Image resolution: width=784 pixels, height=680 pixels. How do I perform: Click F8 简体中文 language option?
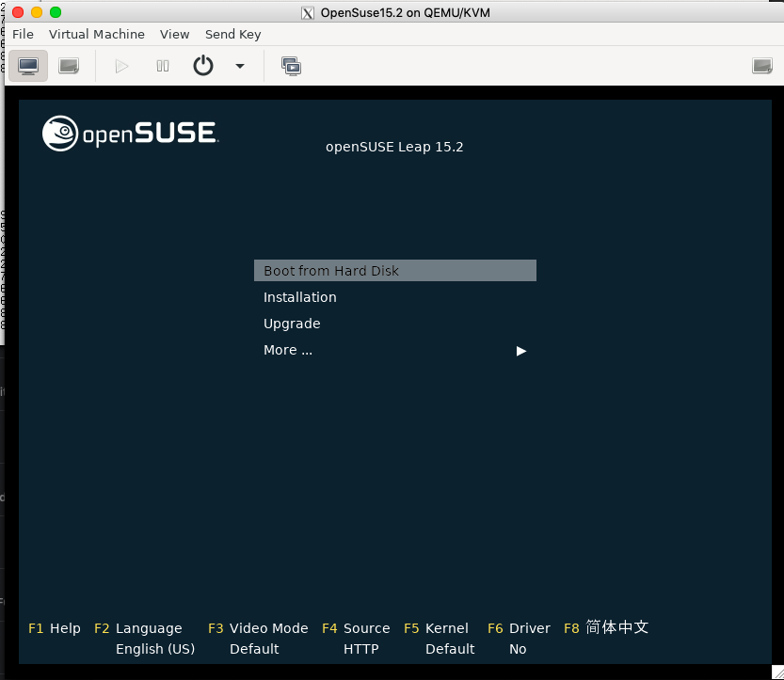click(606, 627)
